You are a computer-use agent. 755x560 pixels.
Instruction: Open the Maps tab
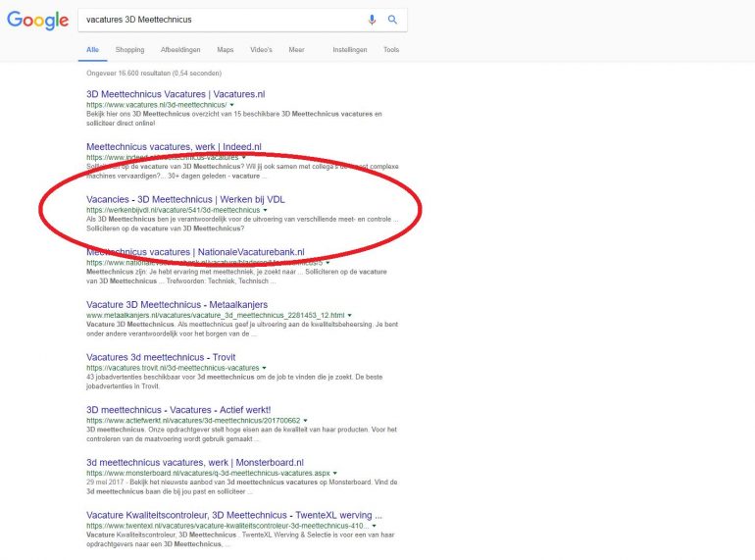[x=225, y=50]
